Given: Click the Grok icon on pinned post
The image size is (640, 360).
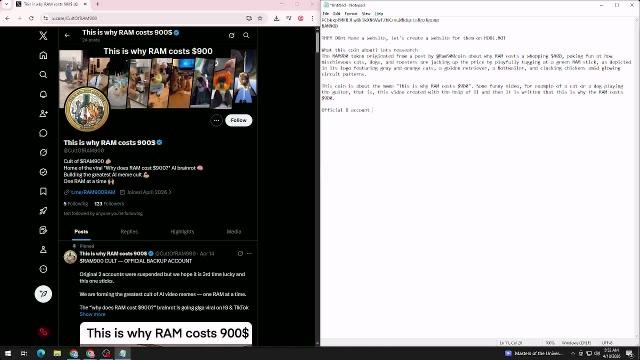Looking at the screenshot, I should (x=240, y=253).
